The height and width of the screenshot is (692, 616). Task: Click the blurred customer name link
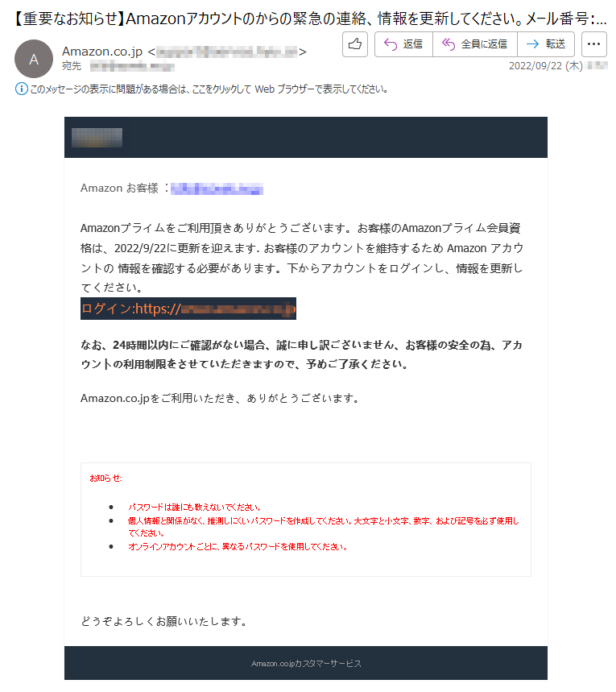pyautogui.click(x=217, y=189)
